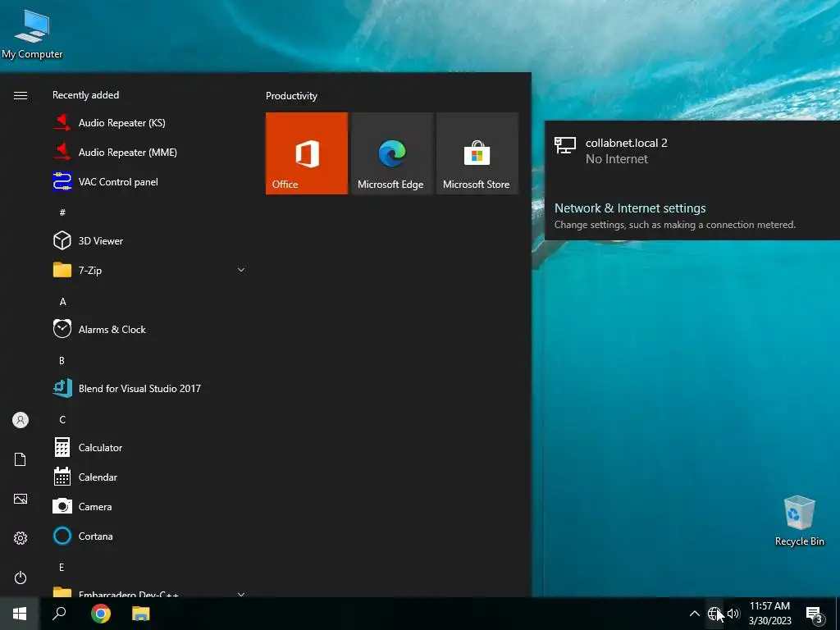Jump to the letter A section header
Screen dimensions: 840x630
62,302
